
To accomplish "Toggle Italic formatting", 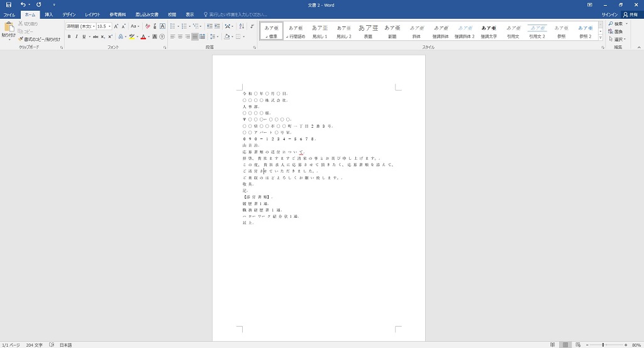I will click(x=76, y=37).
